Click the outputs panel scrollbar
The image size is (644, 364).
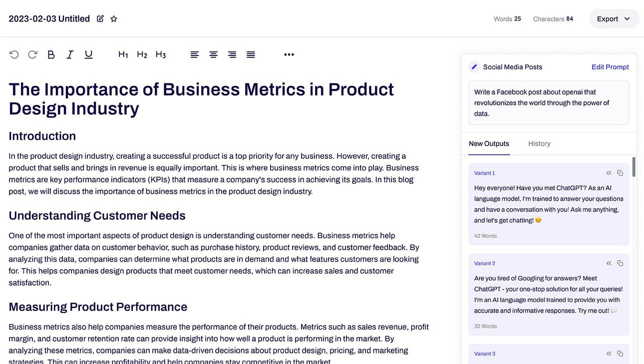[x=634, y=167]
